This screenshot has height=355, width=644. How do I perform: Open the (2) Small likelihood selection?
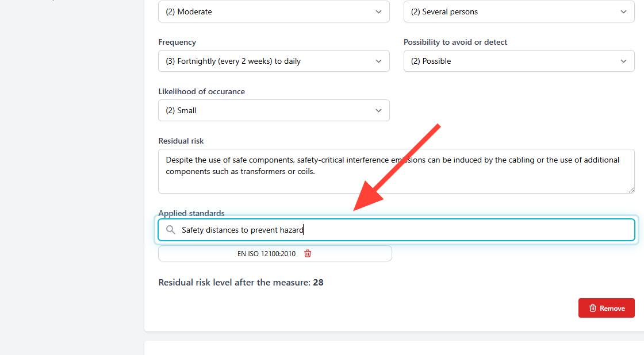274,110
